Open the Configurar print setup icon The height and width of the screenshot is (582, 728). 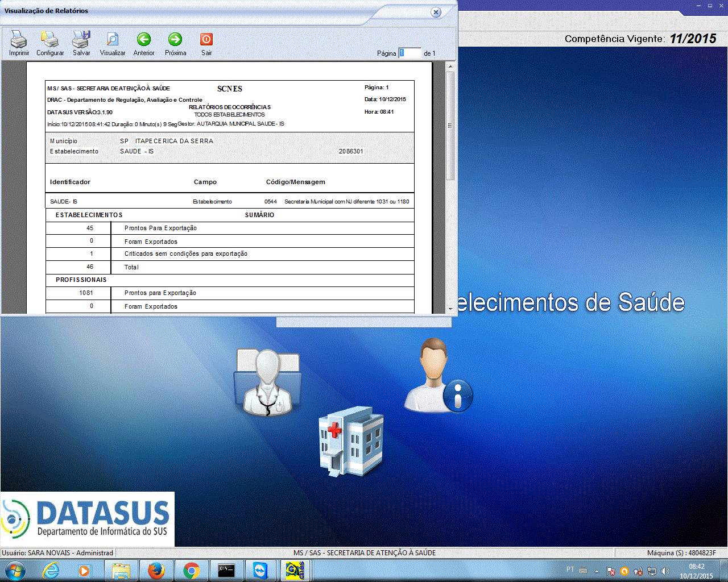click(x=50, y=40)
